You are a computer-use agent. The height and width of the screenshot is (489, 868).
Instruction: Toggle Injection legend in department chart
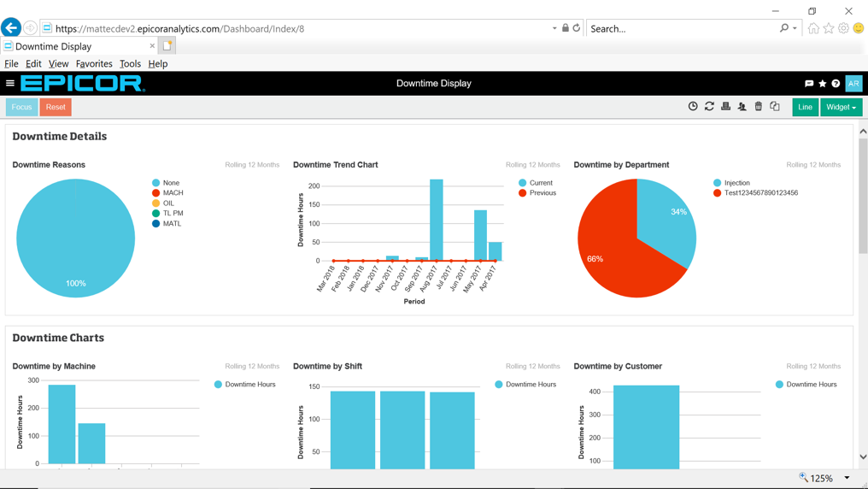tap(732, 183)
